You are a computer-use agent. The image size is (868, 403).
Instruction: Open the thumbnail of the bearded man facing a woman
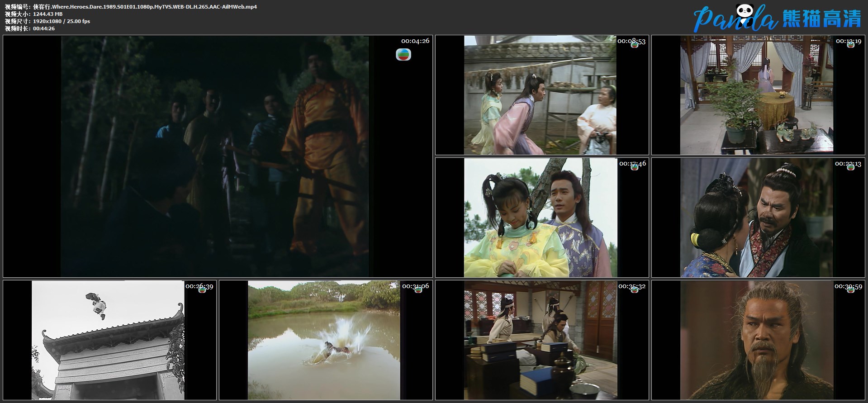(758, 218)
